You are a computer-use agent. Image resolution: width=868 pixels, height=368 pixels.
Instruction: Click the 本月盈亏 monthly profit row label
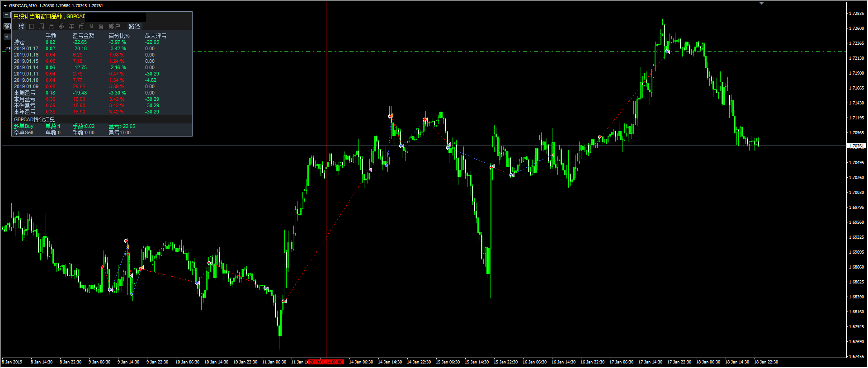click(24, 99)
